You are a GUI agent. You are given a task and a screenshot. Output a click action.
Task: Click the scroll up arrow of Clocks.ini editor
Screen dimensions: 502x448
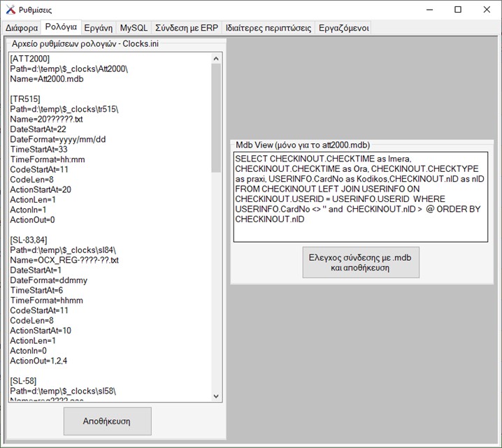216,58
